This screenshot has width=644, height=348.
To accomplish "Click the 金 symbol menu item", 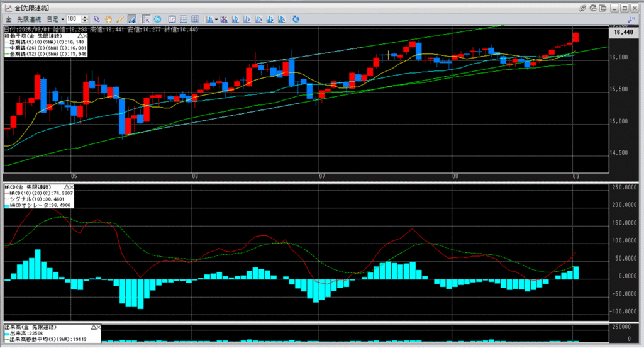I will tap(8, 19).
